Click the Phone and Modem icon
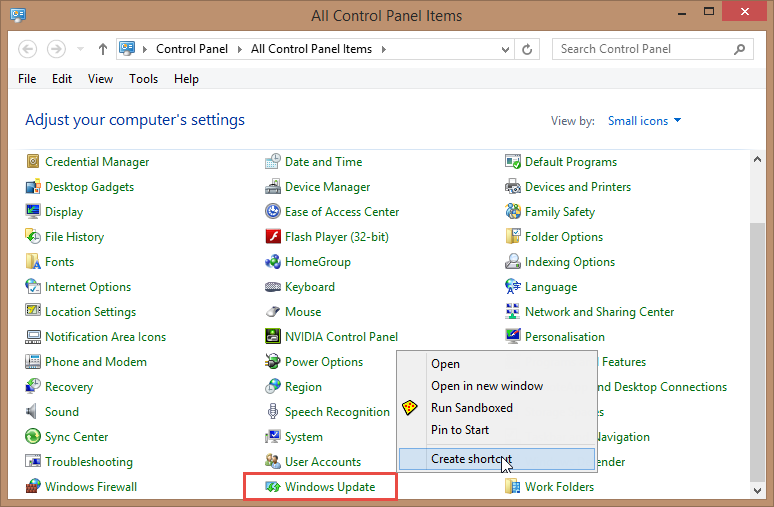Image resolution: width=774 pixels, height=507 pixels. (33, 361)
